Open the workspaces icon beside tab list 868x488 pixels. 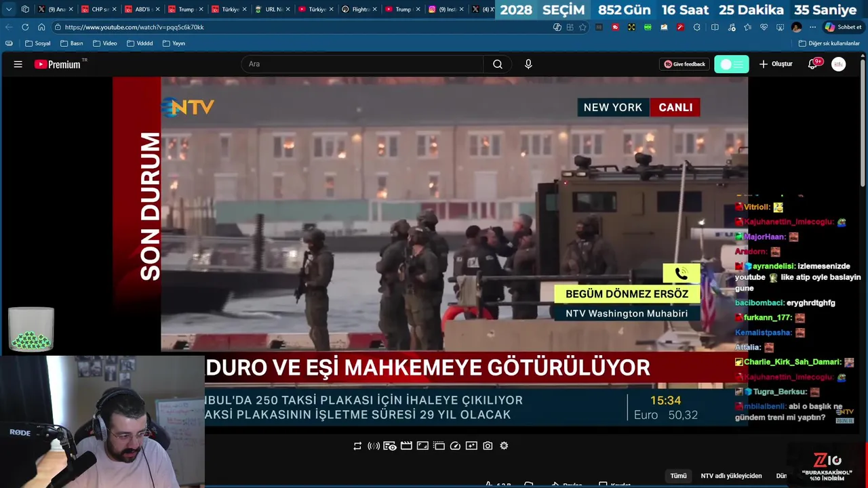click(x=25, y=9)
